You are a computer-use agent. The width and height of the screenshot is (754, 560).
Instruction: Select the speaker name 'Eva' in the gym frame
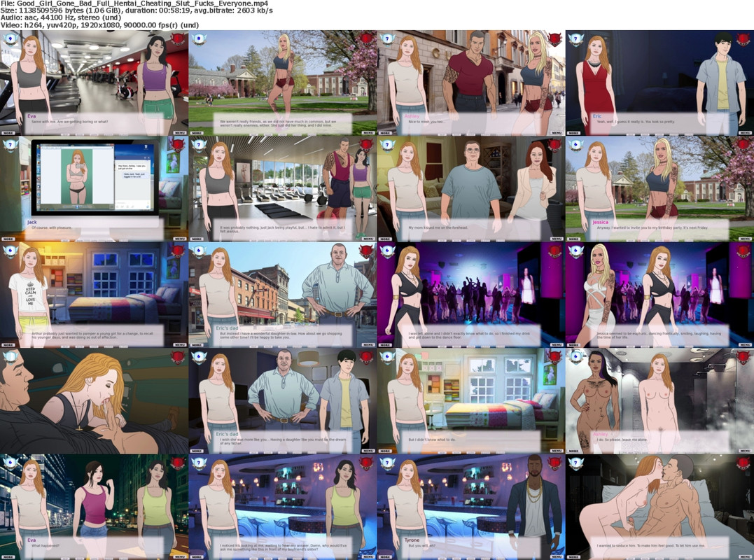(32, 115)
